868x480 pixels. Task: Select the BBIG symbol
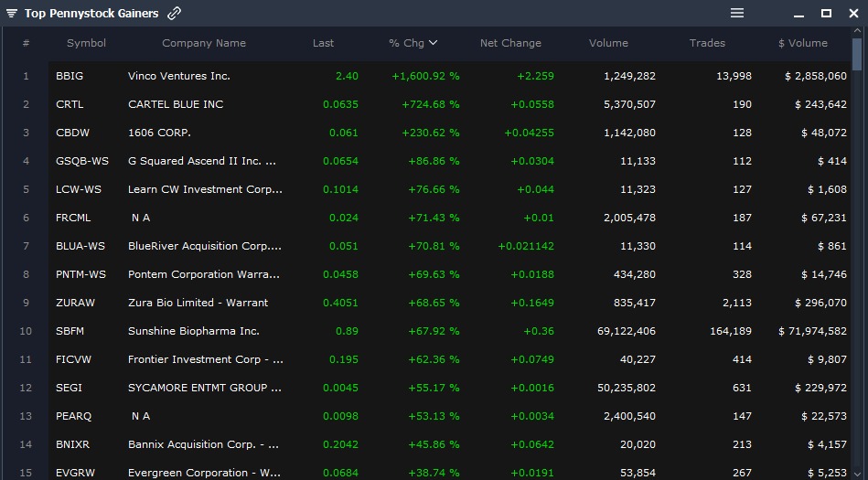click(x=70, y=76)
